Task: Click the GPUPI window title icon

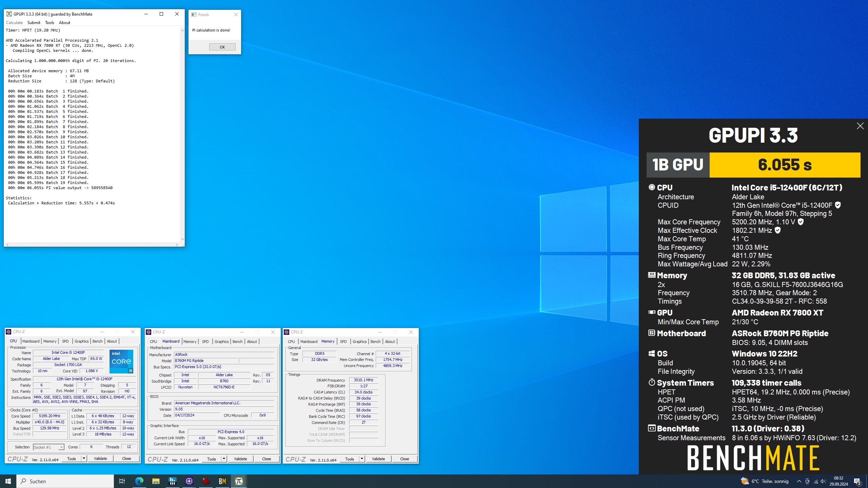Action: [9, 14]
